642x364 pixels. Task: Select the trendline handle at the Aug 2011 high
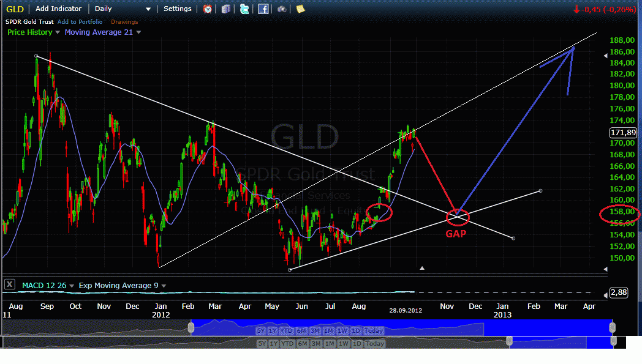36,56
